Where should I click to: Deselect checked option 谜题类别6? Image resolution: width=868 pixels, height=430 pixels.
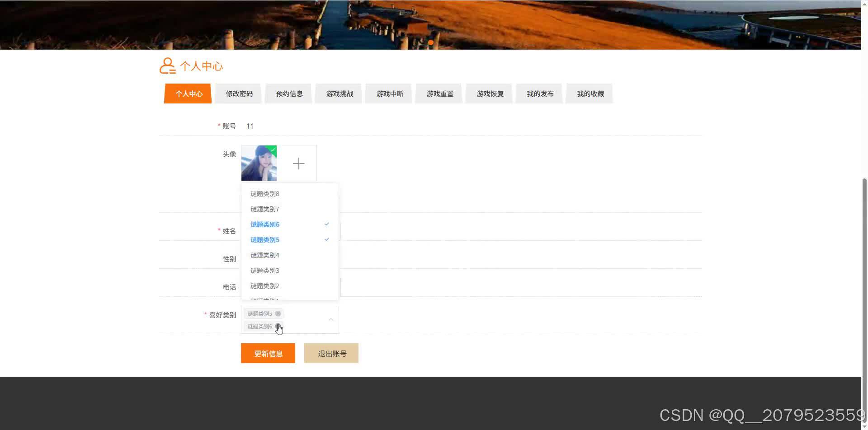(290, 224)
